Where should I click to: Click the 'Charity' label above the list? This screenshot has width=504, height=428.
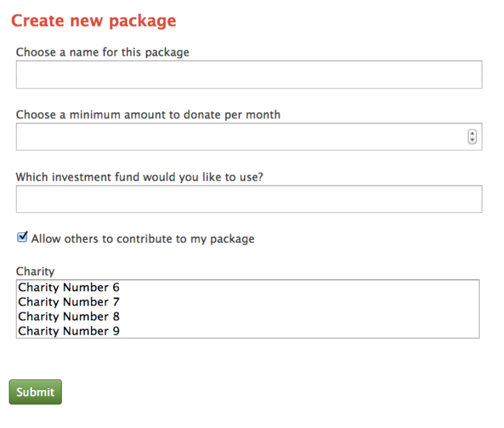click(x=35, y=272)
